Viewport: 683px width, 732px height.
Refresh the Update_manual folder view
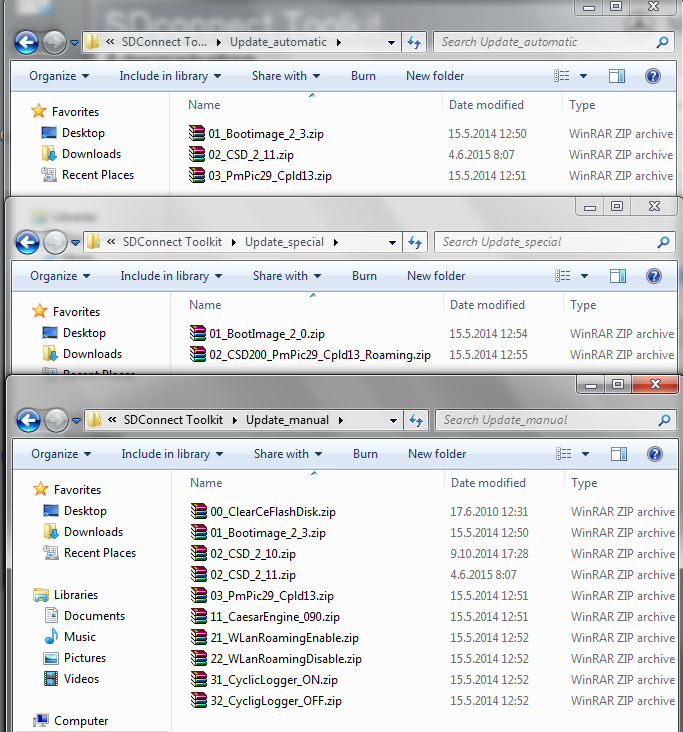(416, 420)
